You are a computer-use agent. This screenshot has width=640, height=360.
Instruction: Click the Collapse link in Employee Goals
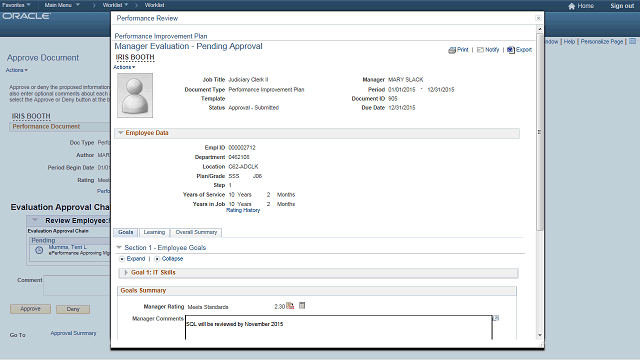(x=172, y=259)
